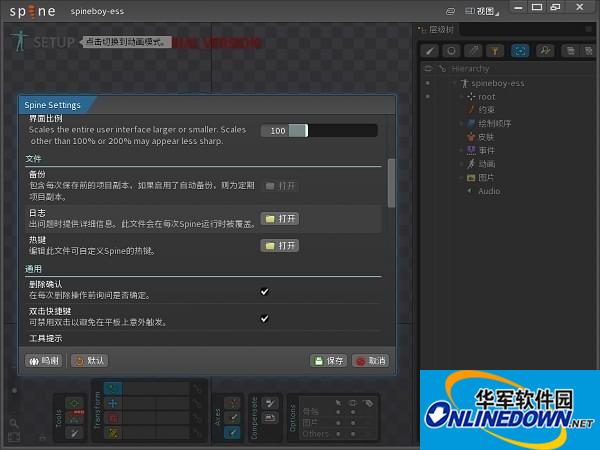Click the collapse-all tree icon at toolbar end
The image size is (600, 450).
(588, 51)
